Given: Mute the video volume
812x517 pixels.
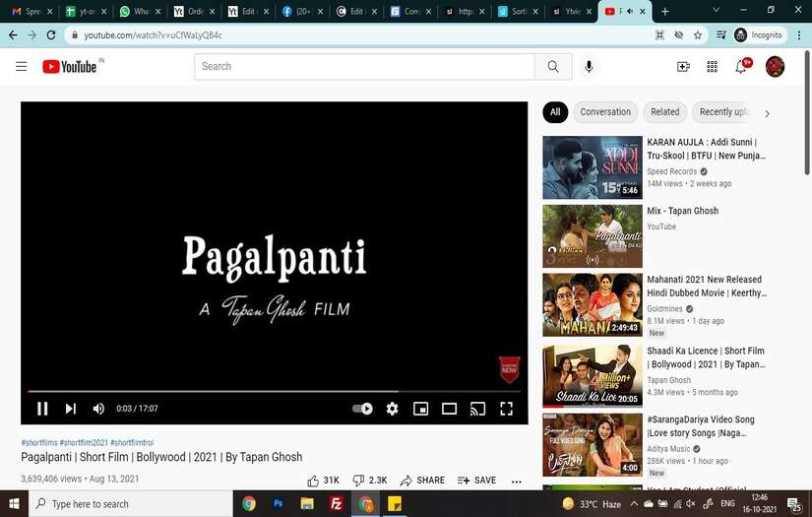Looking at the screenshot, I should point(98,409).
